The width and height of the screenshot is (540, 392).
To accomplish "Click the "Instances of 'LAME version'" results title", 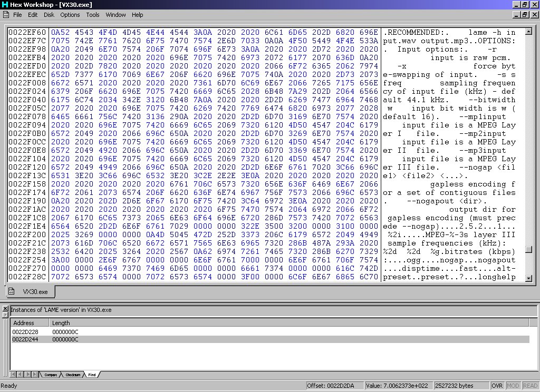I will [61, 310].
